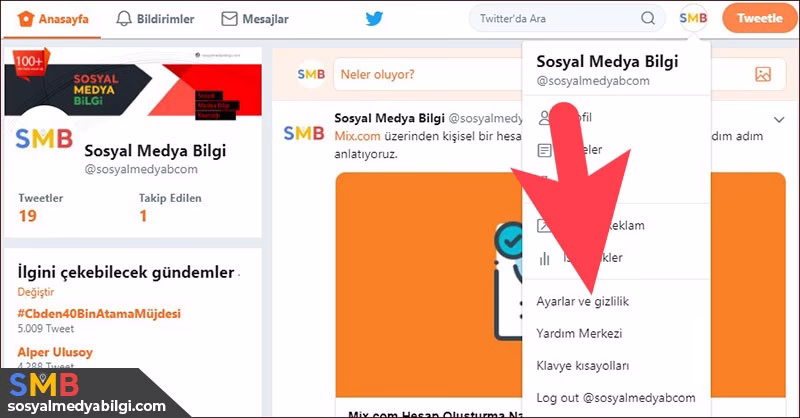Click the Mesajlar envelope icon
Image resolution: width=800 pixels, height=418 pixels.
pyautogui.click(x=229, y=18)
